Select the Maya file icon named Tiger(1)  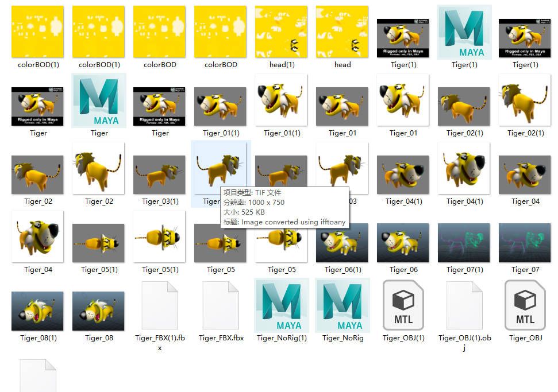(464, 32)
